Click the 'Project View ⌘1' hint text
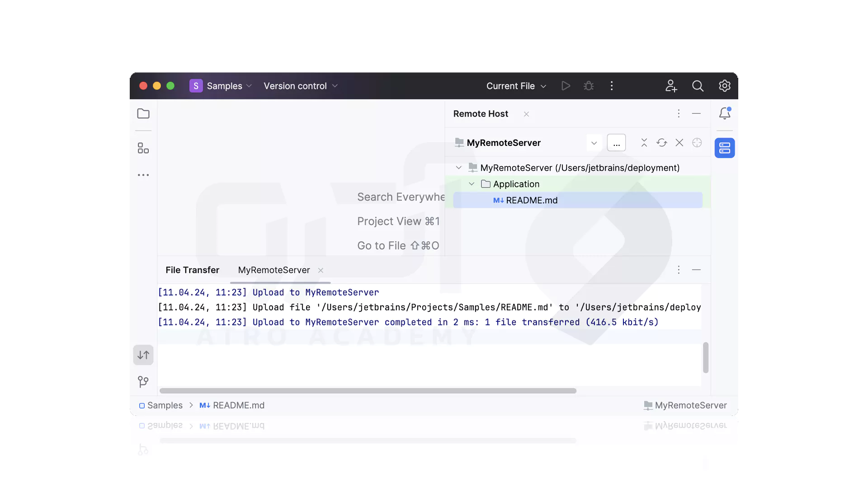Viewport: 868px width, 488px height. 398,221
